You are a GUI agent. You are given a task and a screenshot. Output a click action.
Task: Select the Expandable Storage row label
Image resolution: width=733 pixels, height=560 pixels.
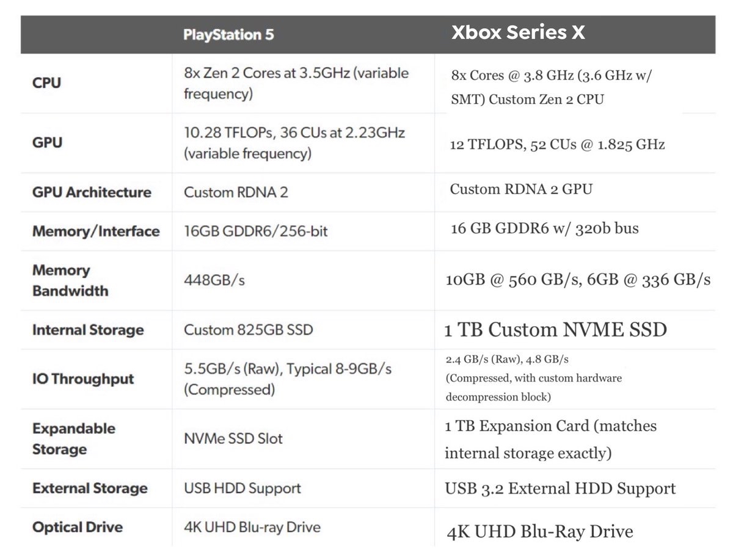73,438
